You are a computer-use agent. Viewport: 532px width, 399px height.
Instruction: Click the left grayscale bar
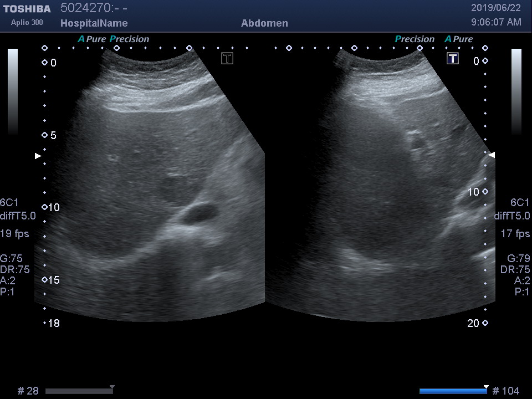click(x=13, y=91)
